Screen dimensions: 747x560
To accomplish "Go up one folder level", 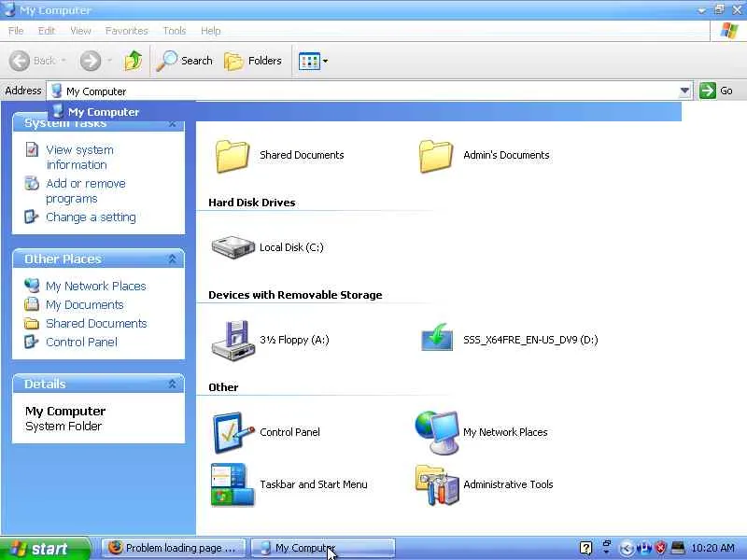I will click(133, 61).
